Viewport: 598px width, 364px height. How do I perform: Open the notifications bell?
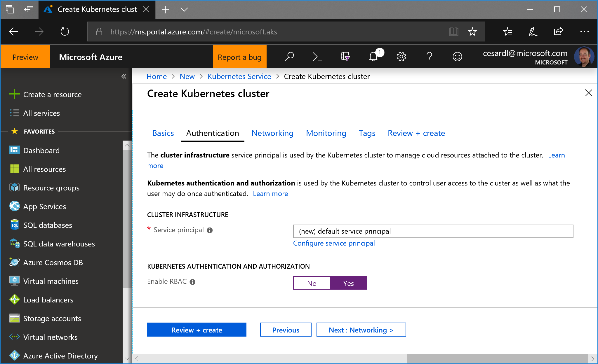click(x=373, y=57)
